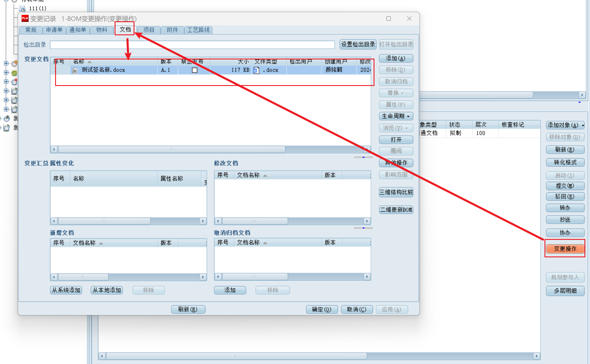
Task: Click the collapse arrow above the 修改文档 table
Action: (x=363, y=157)
